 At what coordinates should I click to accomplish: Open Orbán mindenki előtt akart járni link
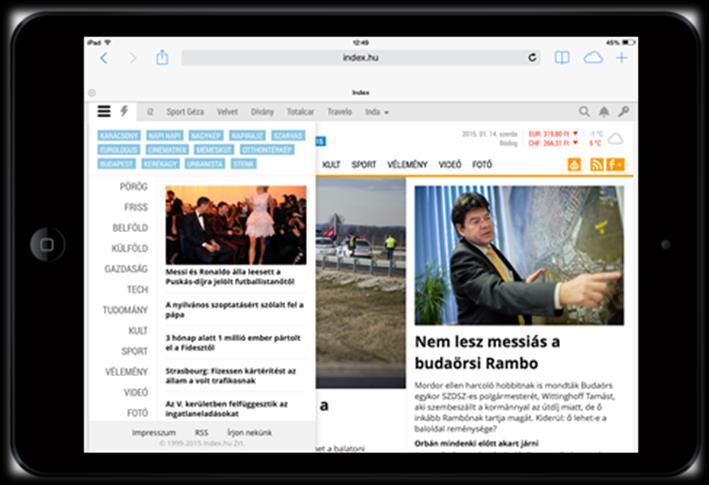point(477,443)
